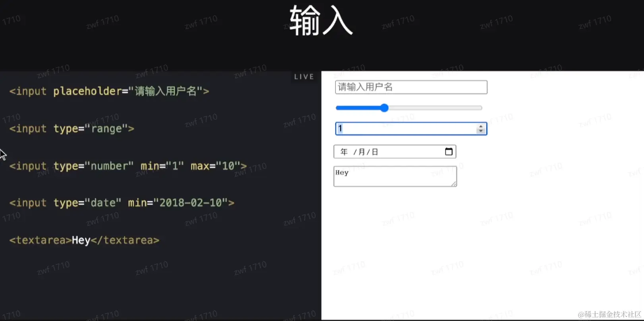Click the range slider handle
The image size is (644, 321).
[384, 108]
